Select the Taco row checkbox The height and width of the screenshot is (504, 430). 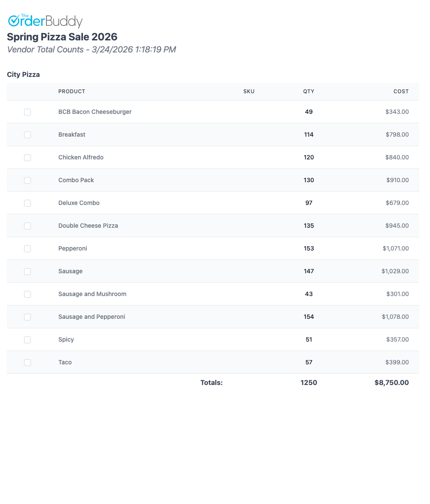pyautogui.click(x=27, y=362)
